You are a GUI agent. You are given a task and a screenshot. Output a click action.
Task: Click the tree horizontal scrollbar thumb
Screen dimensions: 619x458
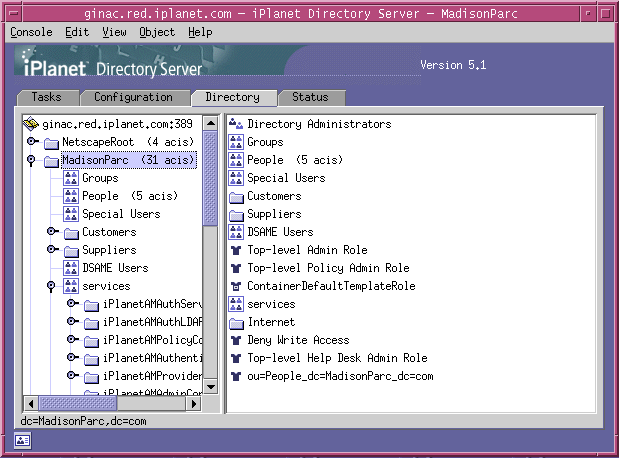(78, 404)
